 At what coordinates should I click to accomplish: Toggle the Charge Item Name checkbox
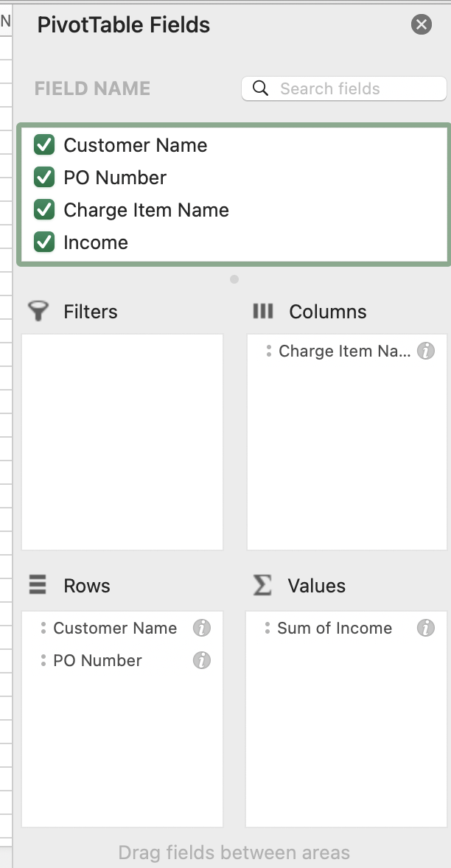point(44,210)
